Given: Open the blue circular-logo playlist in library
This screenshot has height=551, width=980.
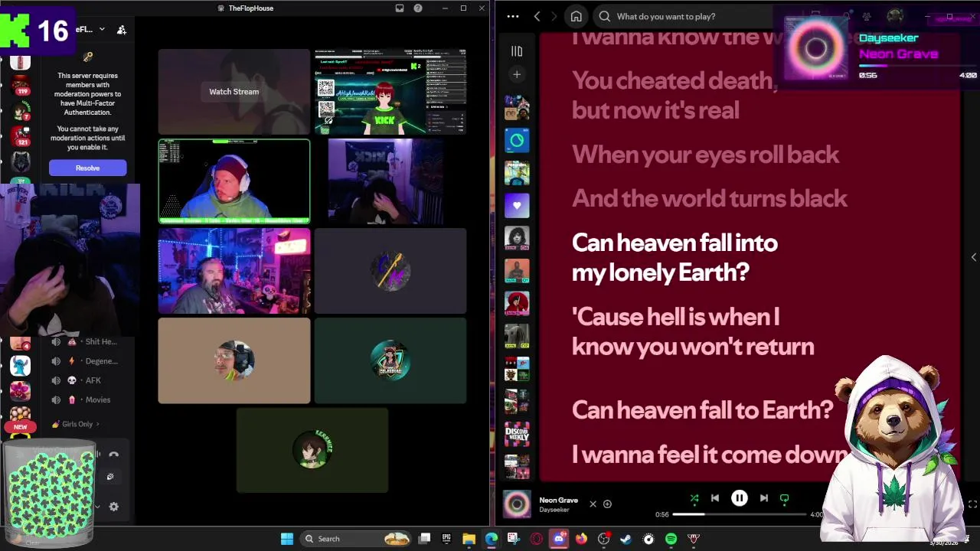Looking at the screenshot, I should coord(517,140).
